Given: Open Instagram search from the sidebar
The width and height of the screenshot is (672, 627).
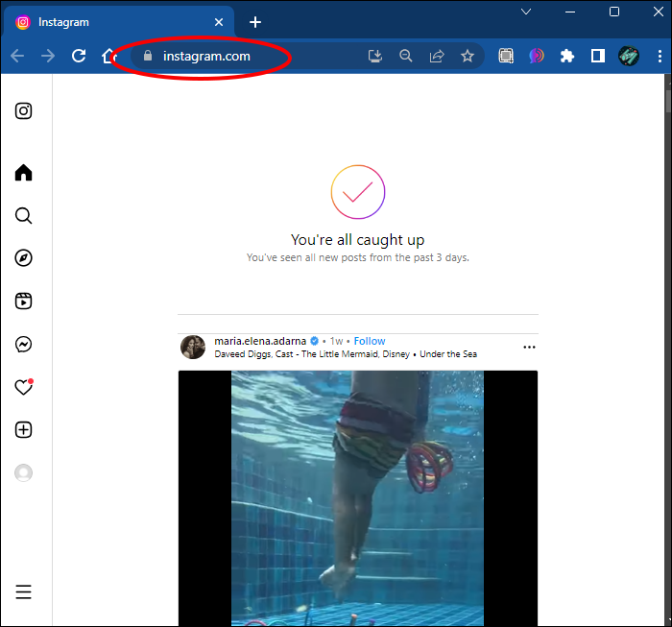Looking at the screenshot, I should click(x=23, y=216).
